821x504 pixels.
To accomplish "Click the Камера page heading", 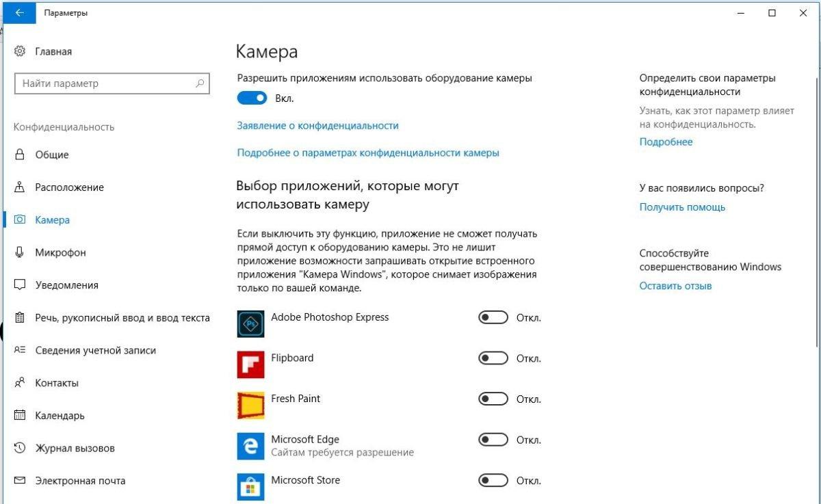I will [267, 52].
